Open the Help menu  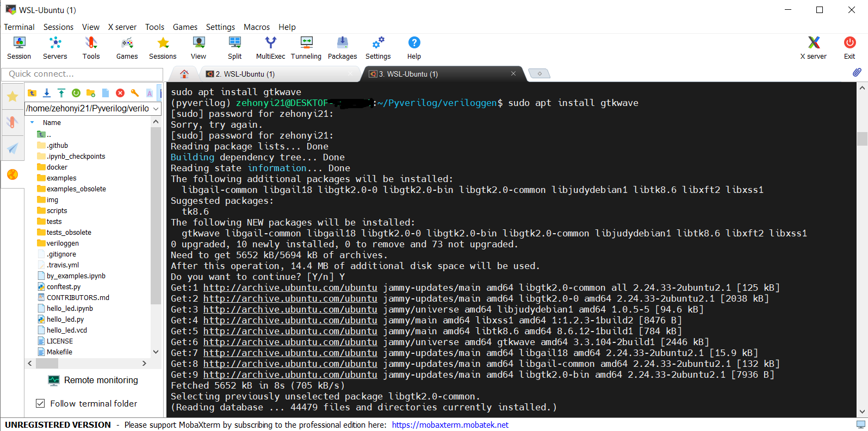tap(287, 27)
